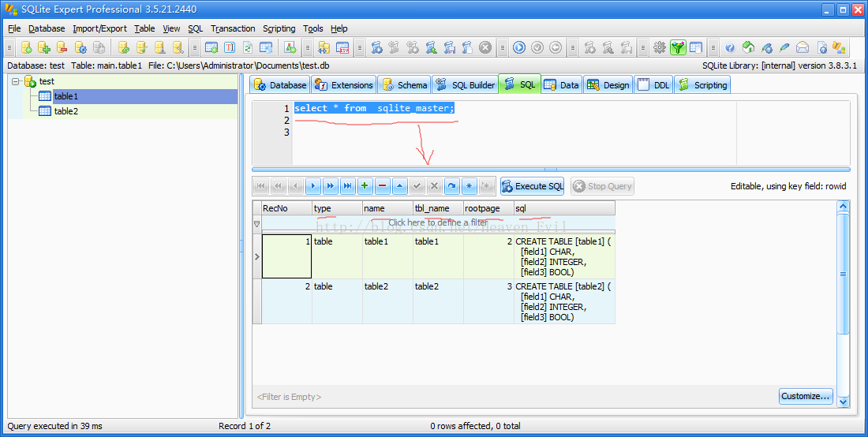Toggle the green filter funnel toolbar icon
Image resolution: width=868 pixels, height=437 pixels.
click(678, 47)
